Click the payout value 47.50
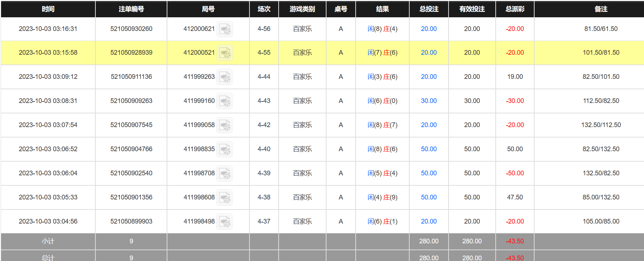This screenshot has width=644, height=261. pos(515,197)
